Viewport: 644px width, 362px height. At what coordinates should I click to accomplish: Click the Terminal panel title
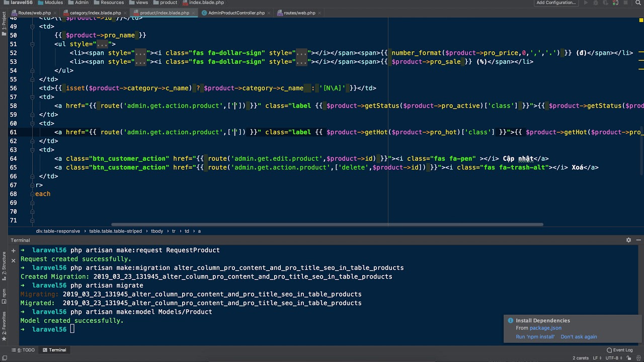pyautogui.click(x=21, y=240)
